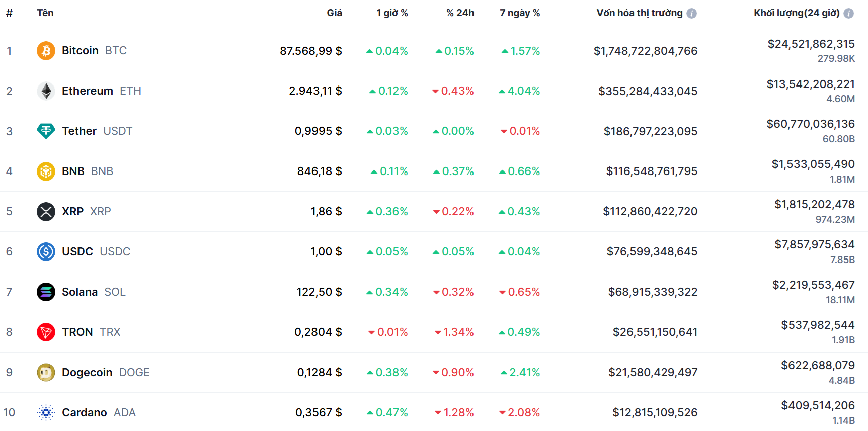Sort table by Tên column

pyautogui.click(x=45, y=13)
